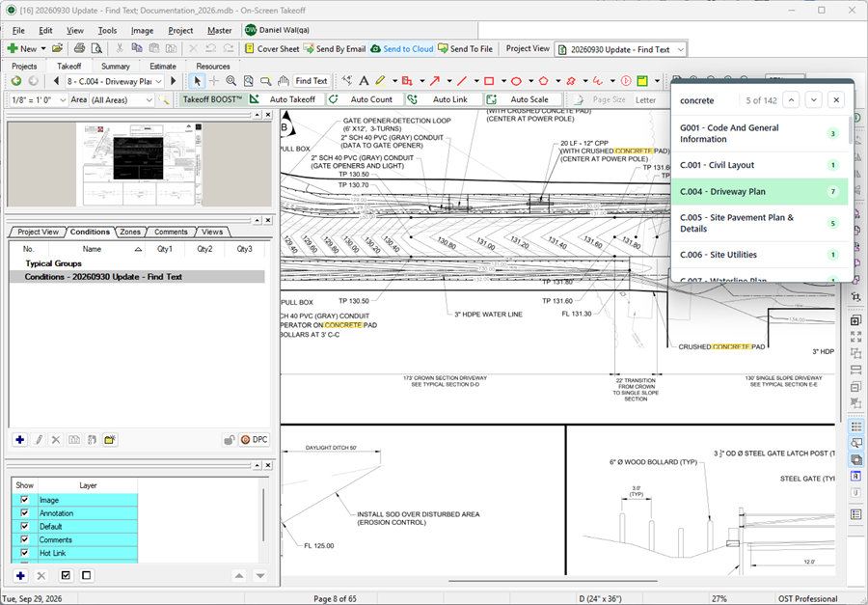The image size is (868, 605).
Task: Click the search field containing 'concrete'
Action: coord(707,100)
